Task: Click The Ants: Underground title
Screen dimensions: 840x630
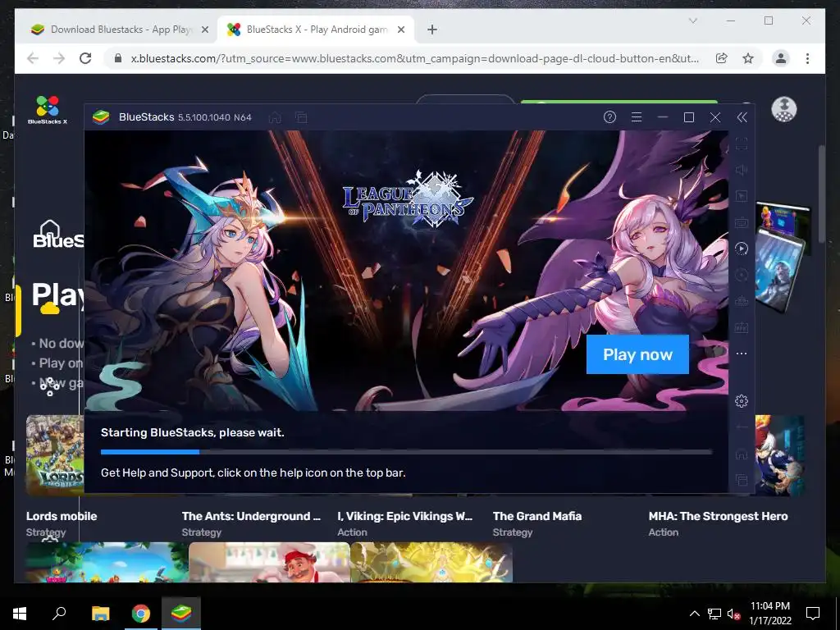Action: click(x=251, y=517)
